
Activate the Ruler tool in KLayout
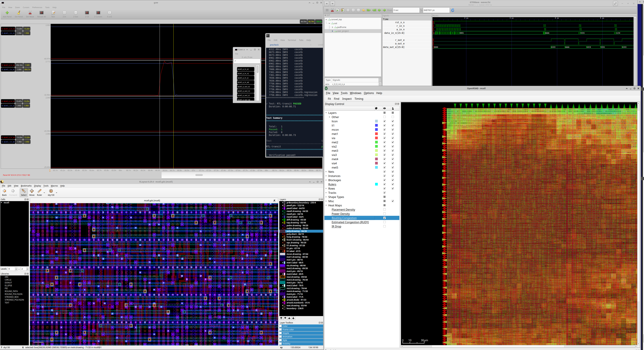tap(40, 192)
